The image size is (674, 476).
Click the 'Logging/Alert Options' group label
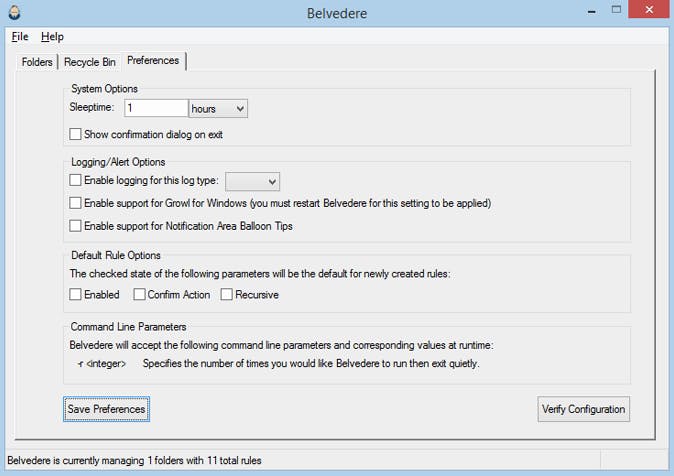click(x=118, y=162)
